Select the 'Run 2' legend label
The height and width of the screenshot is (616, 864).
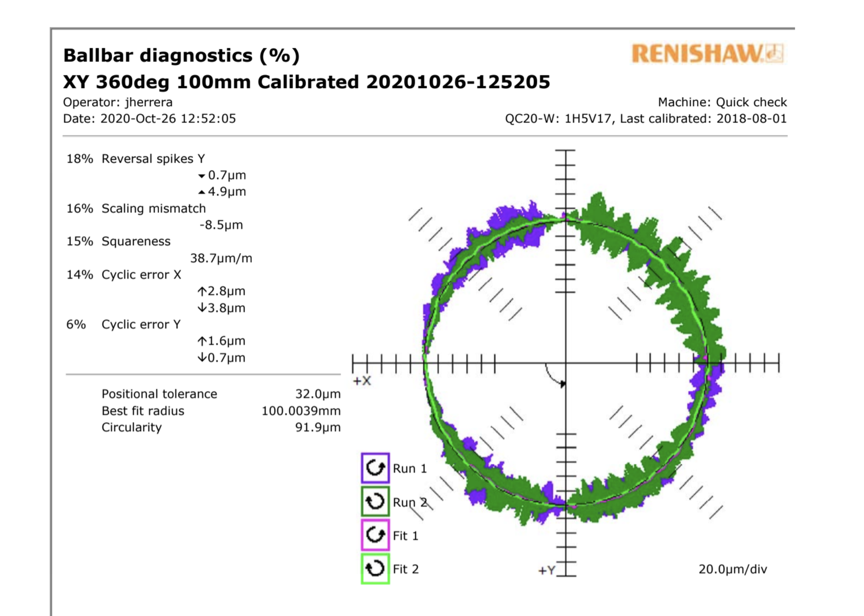pyautogui.click(x=409, y=502)
